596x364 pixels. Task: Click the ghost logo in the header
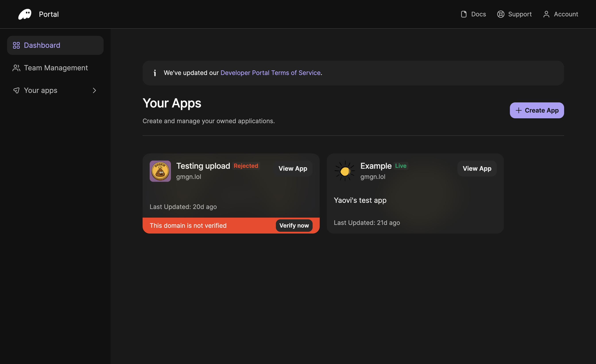(x=25, y=14)
